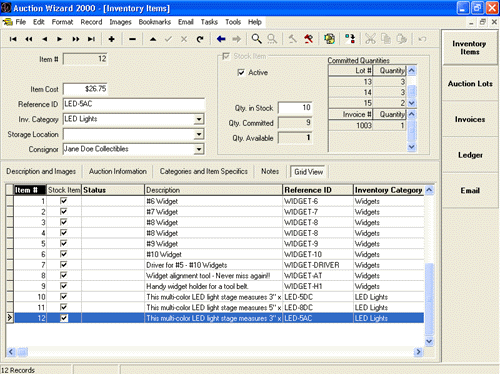Undo with the curved arrow icon
The height and width of the screenshot is (374, 500).
pos(422,39)
